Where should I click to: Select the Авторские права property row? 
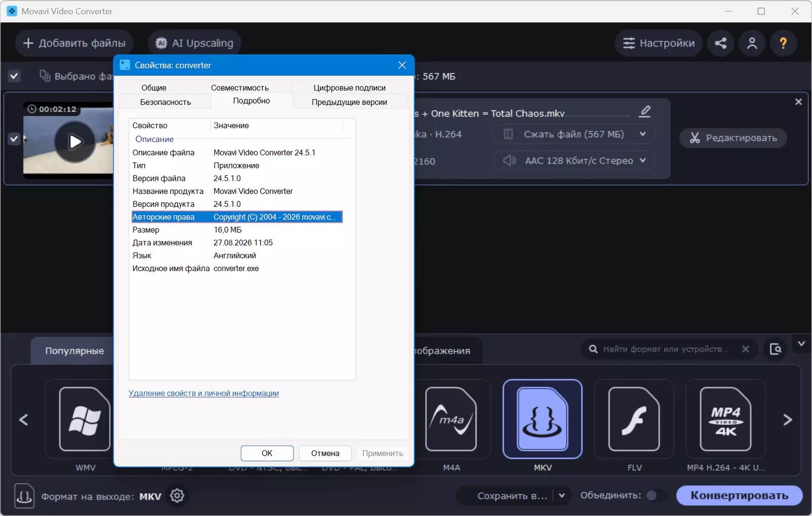[237, 217]
